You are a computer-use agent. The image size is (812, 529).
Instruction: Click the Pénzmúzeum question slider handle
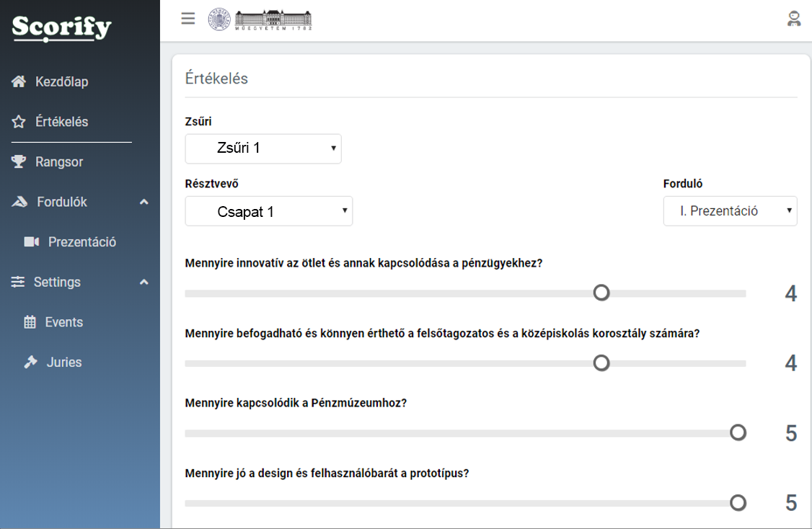738,432
